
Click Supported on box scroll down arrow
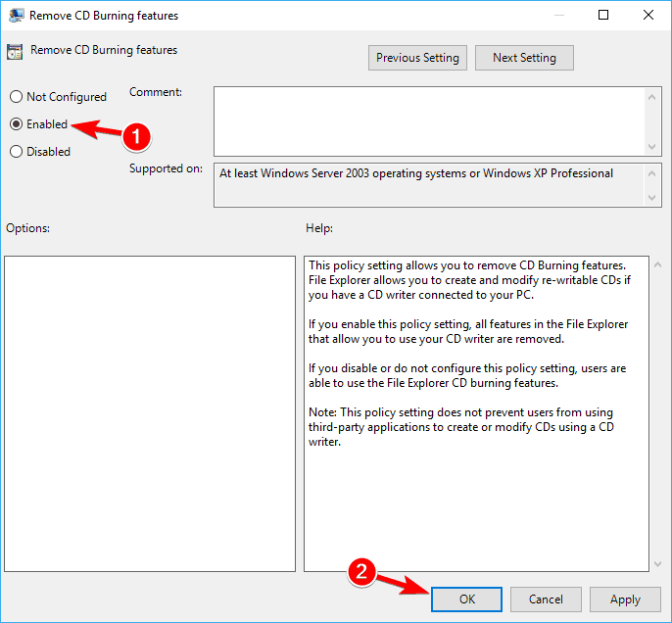[651, 198]
